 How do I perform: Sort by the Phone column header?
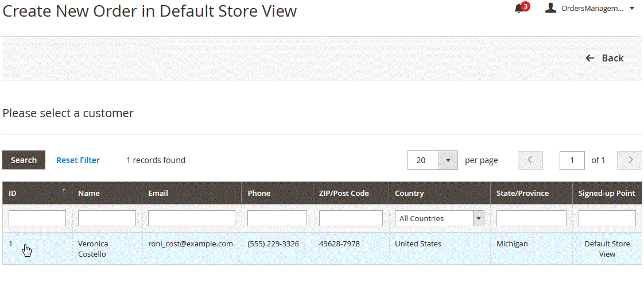click(x=277, y=193)
